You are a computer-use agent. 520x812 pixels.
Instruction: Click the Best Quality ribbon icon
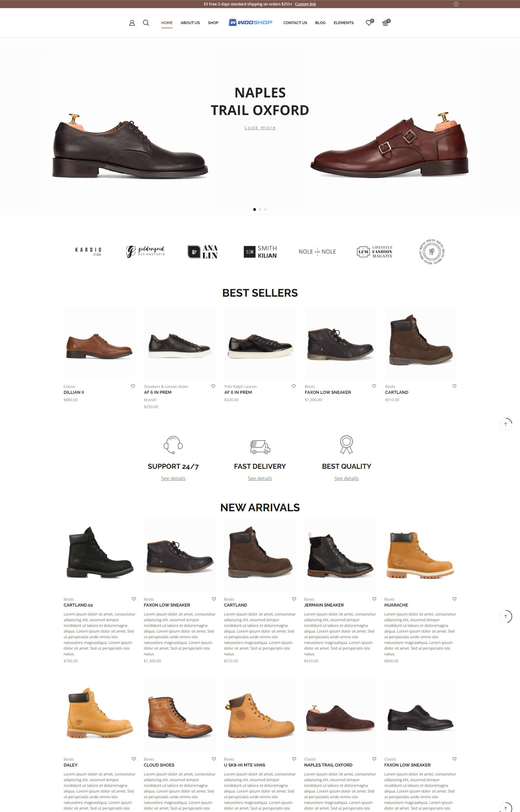click(346, 444)
